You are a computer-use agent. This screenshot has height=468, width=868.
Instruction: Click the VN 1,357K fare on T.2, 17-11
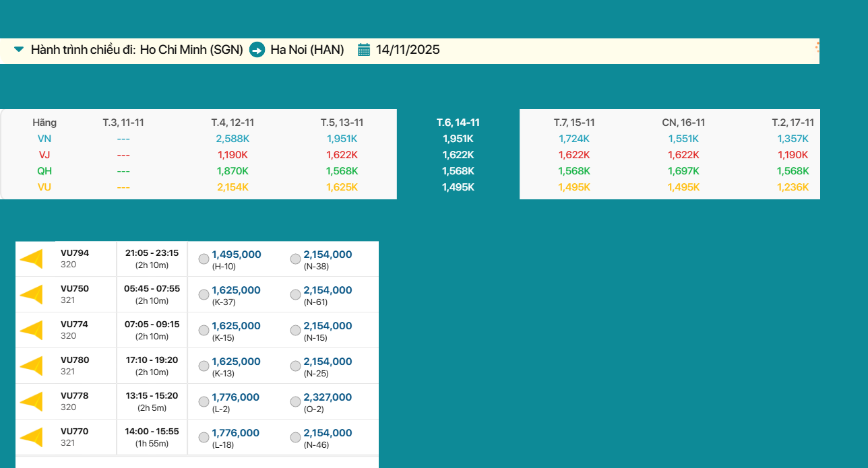[x=793, y=139]
